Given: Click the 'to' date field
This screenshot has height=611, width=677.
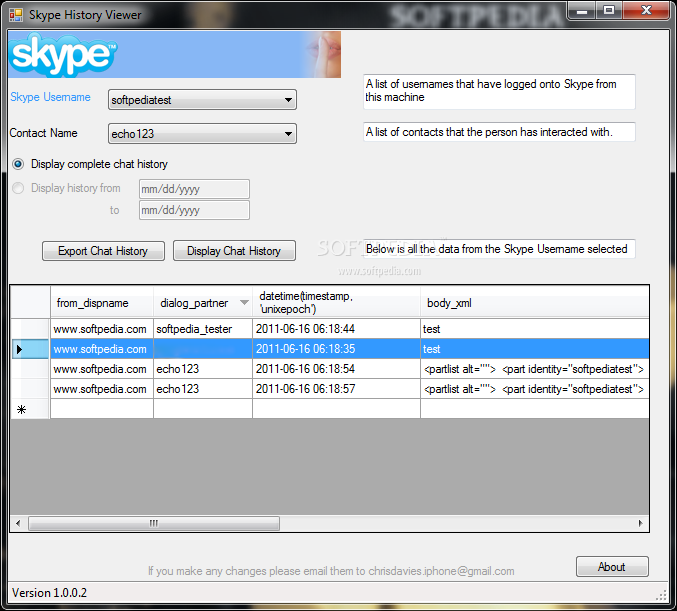Looking at the screenshot, I should pyautogui.click(x=194, y=210).
